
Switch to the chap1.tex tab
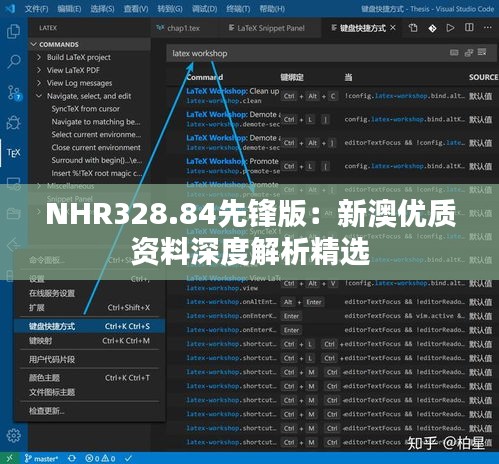184,28
